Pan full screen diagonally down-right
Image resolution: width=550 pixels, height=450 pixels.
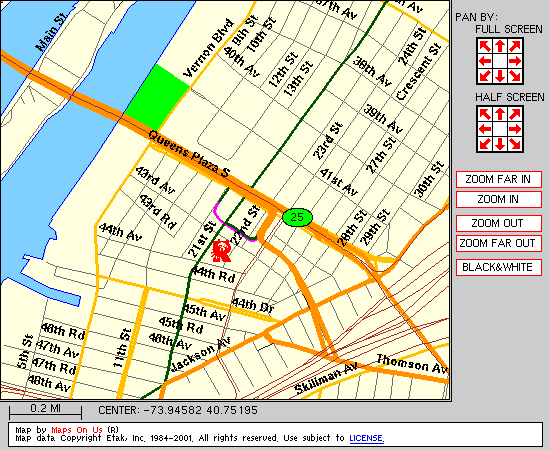515,76
